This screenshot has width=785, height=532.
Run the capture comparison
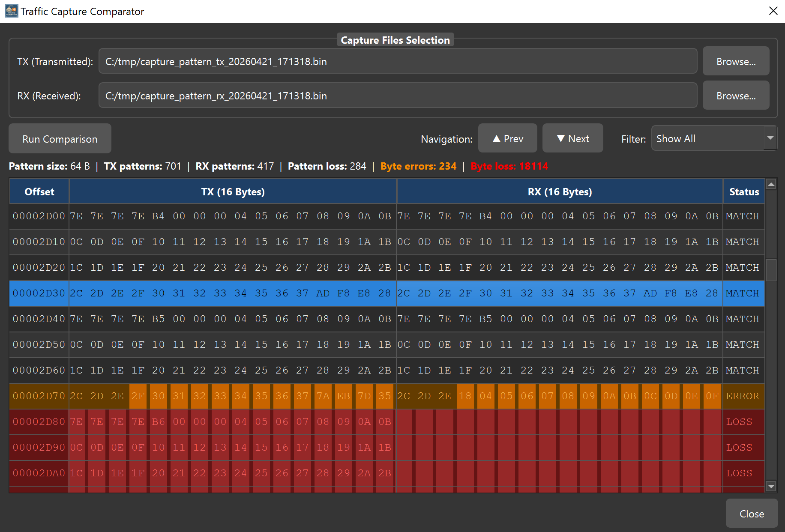[x=60, y=139]
